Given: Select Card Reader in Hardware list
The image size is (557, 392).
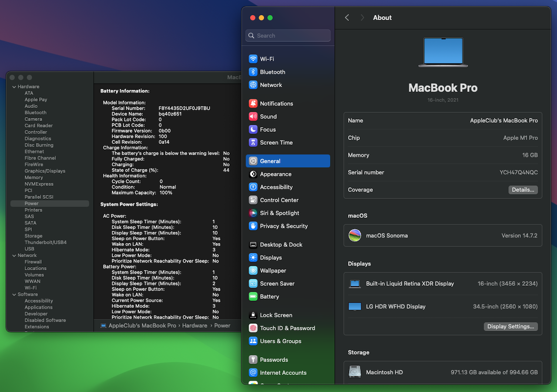Looking at the screenshot, I should tap(39, 126).
